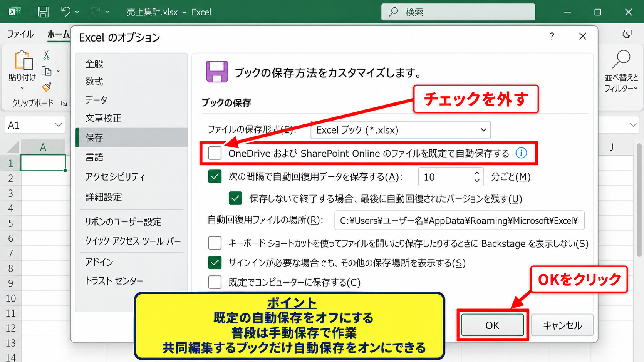Select the トラスト センター options category
Screen dimensions: 644x362
pos(131,281)
